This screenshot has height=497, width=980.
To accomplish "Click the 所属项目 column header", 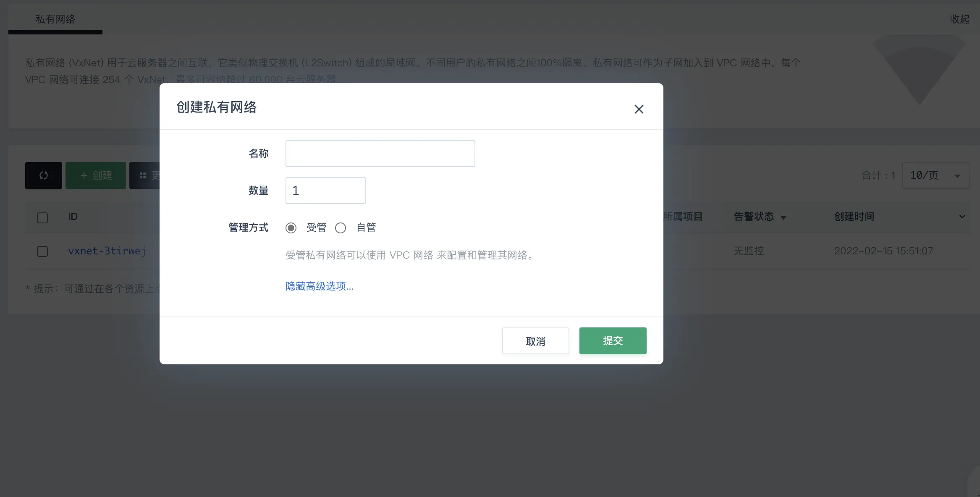I will point(683,217).
